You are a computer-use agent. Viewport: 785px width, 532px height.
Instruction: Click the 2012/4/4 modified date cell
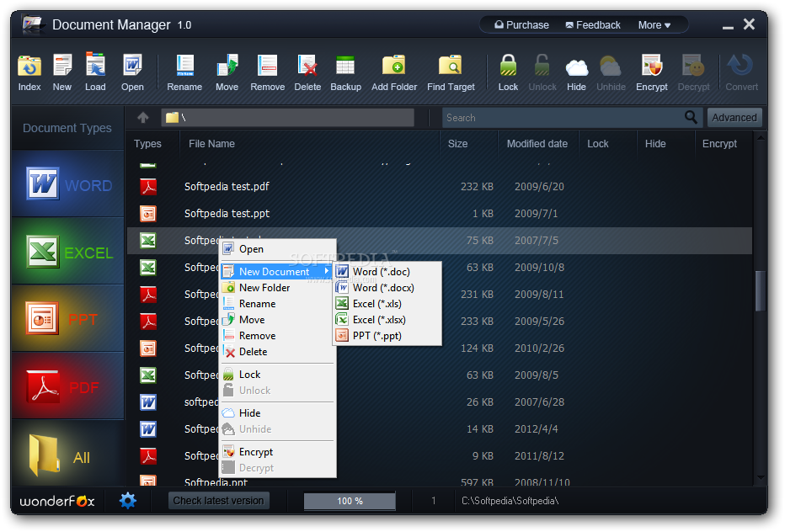tap(536, 429)
